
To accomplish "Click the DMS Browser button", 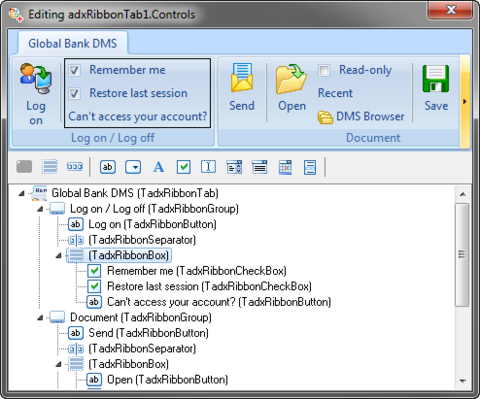I will 361,117.
